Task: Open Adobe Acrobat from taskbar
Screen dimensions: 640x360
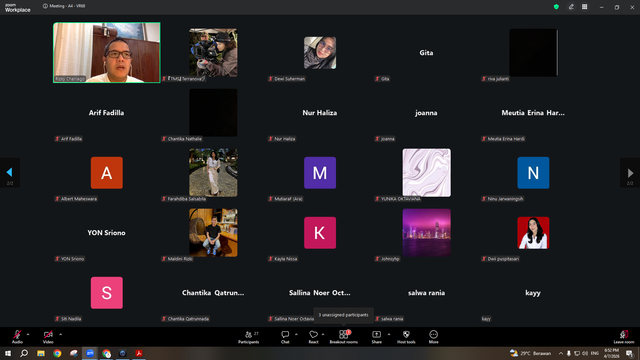Action: (139, 353)
